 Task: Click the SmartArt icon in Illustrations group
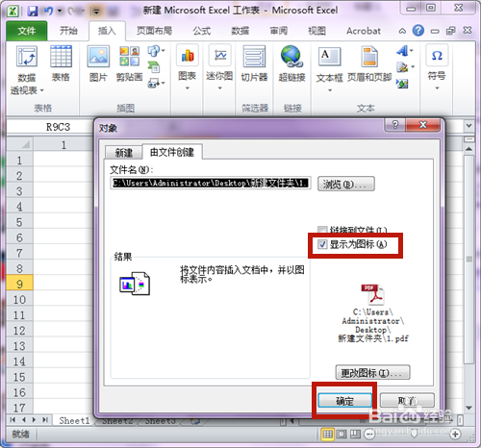point(154,67)
